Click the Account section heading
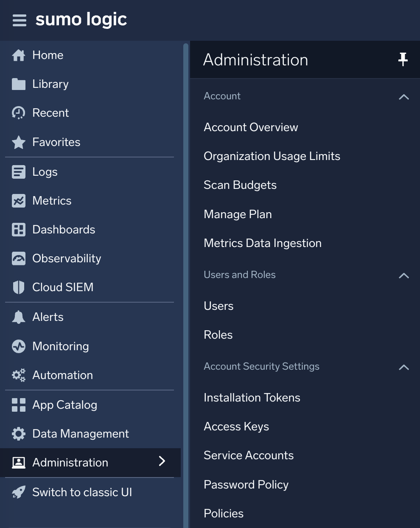This screenshot has height=528, width=420. tap(222, 96)
